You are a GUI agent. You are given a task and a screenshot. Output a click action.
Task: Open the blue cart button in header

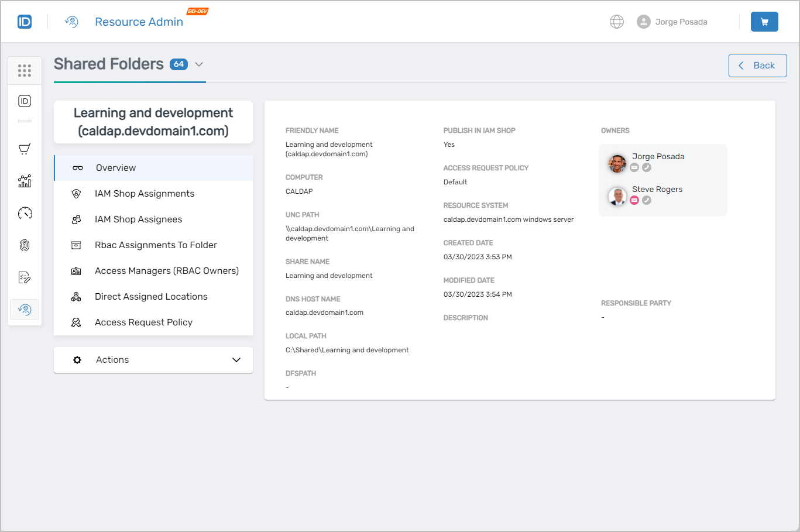tap(764, 21)
